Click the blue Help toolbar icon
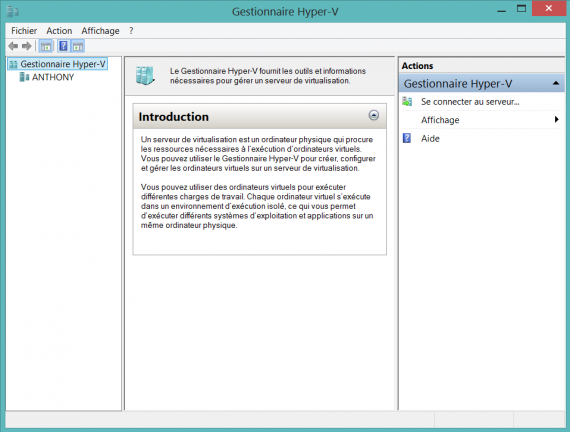Viewport: 570px width, 432px height. point(63,46)
